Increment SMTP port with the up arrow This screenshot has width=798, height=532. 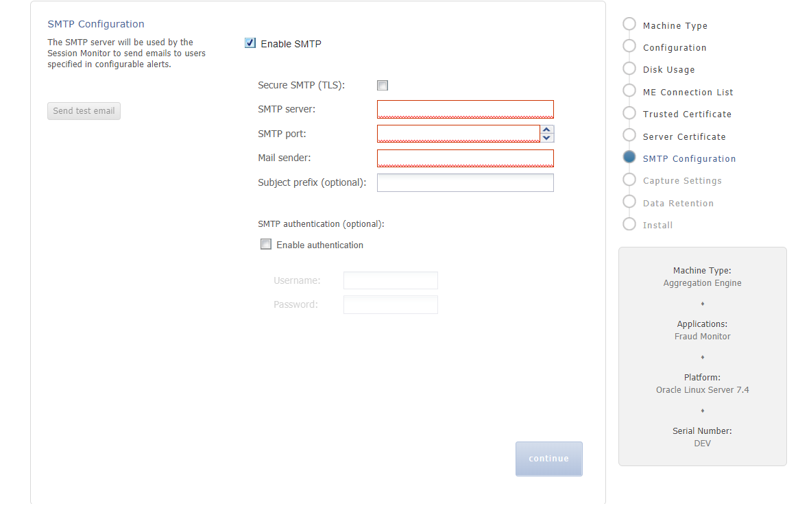click(546, 129)
